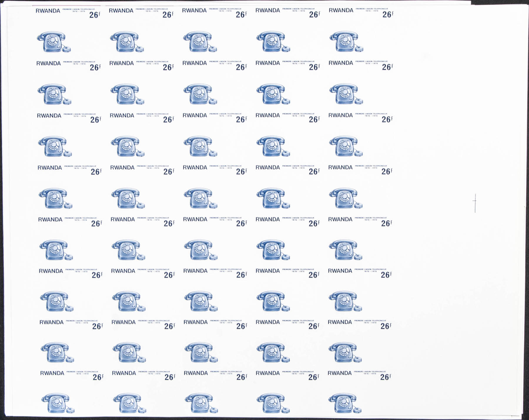This screenshot has width=529, height=420.
Task: Click the telephone in the top-left stamp
Action: click(x=53, y=42)
